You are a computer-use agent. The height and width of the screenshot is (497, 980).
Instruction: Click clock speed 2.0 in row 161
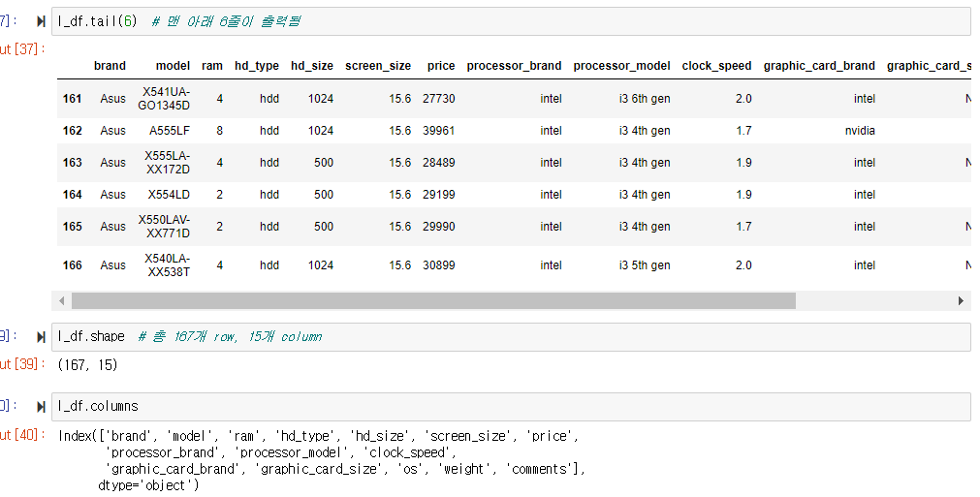(x=743, y=99)
